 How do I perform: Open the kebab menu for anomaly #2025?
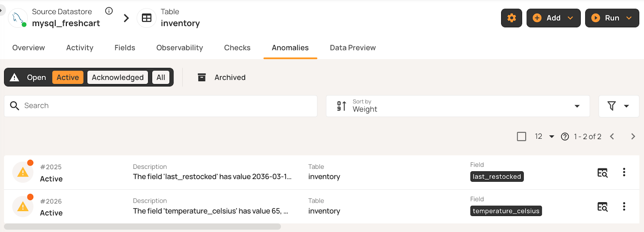(x=624, y=172)
